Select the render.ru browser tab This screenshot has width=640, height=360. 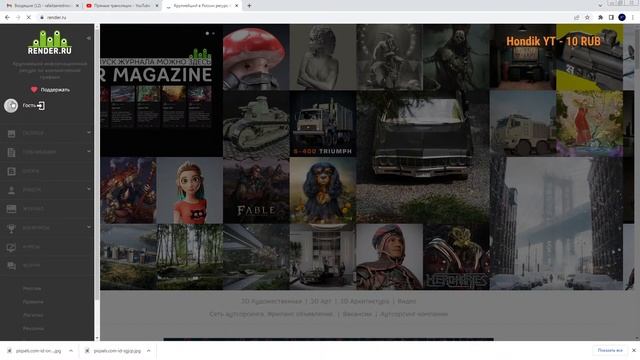click(202, 6)
